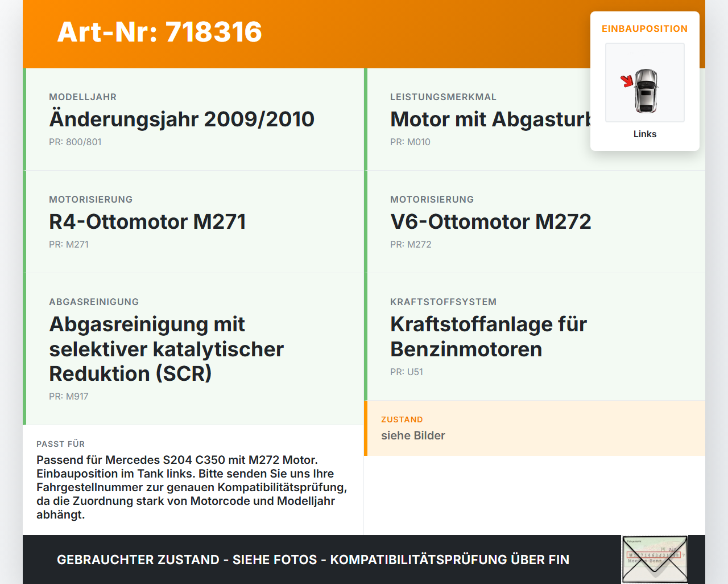
Task: Click the 'PR: M272' code
Action: point(411,244)
